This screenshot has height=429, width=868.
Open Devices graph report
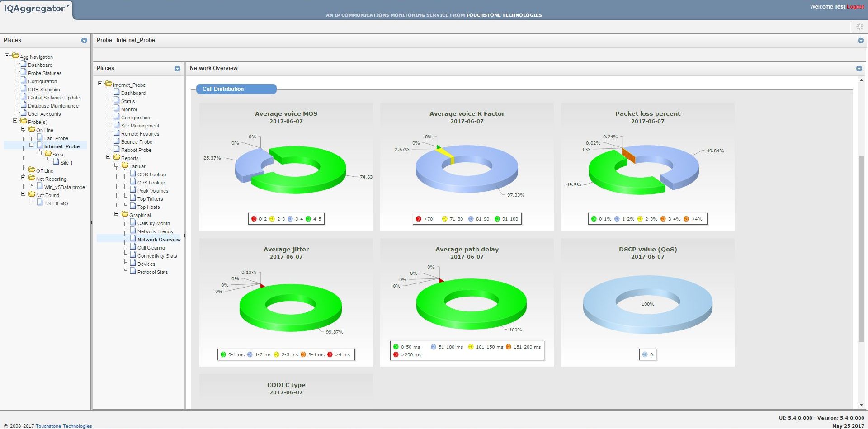[146, 264]
